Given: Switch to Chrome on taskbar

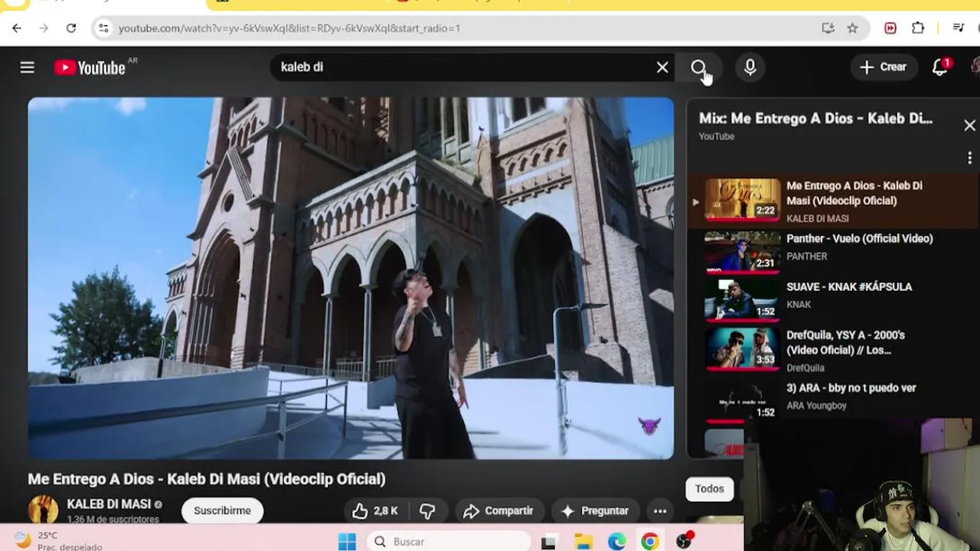Looking at the screenshot, I should (x=650, y=542).
